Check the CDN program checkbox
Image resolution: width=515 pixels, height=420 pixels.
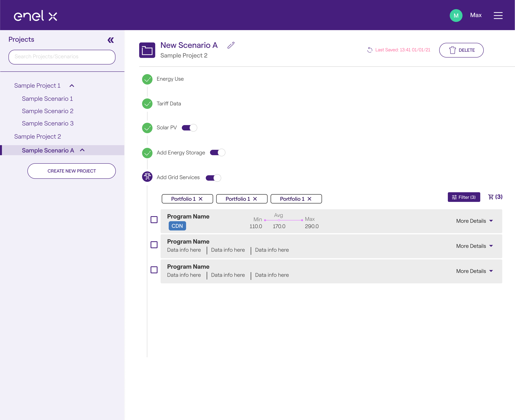point(154,220)
